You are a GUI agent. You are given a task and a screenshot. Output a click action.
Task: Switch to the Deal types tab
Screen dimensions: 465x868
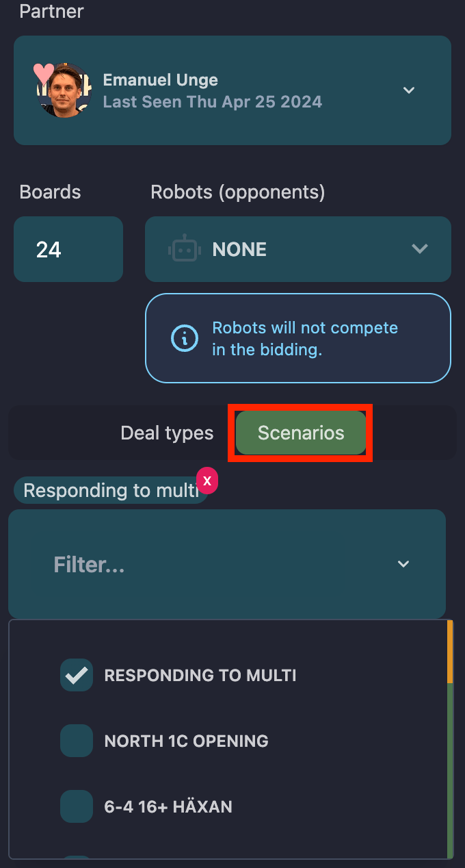tap(166, 433)
